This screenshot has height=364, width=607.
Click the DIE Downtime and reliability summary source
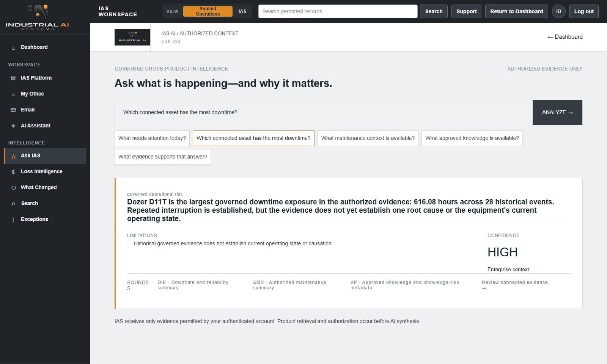(x=193, y=285)
